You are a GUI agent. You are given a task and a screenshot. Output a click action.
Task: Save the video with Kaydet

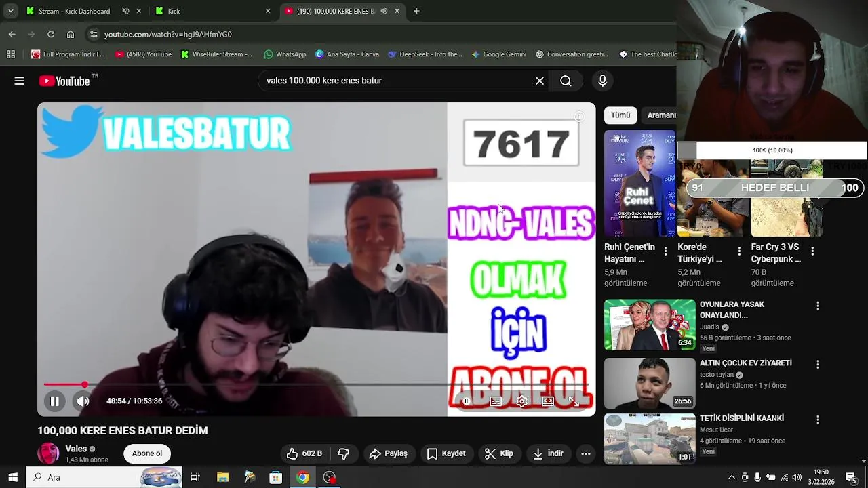446,453
